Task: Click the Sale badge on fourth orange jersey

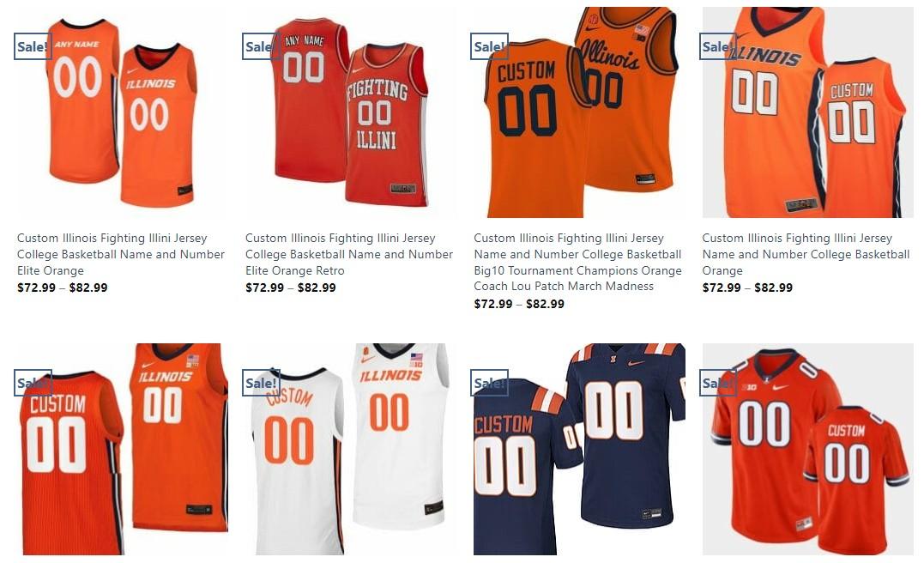Action: (x=718, y=46)
